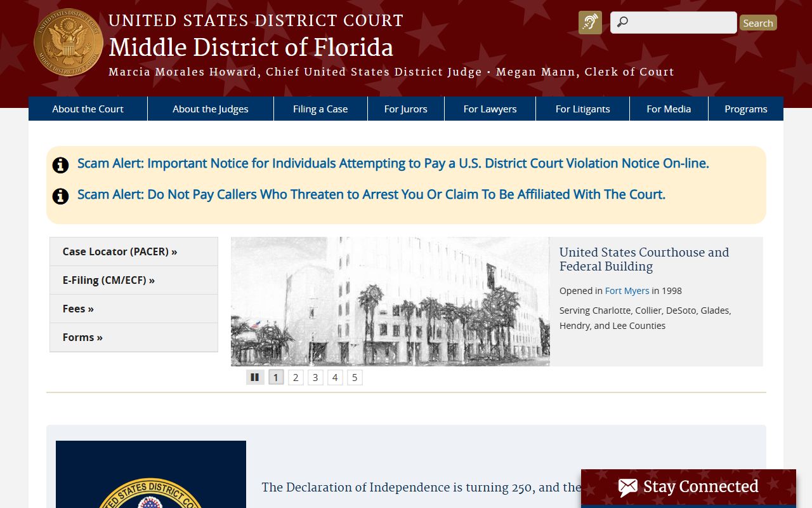Image resolution: width=812 pixels, height=508 pixels.
Task: Open the Filing a Case menu
Action: (320, 109)
